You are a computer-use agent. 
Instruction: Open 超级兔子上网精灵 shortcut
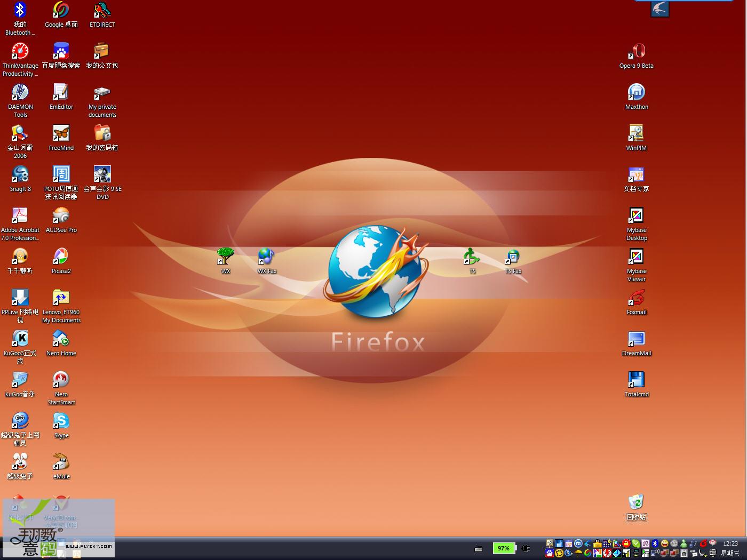(x=20, y=429)
